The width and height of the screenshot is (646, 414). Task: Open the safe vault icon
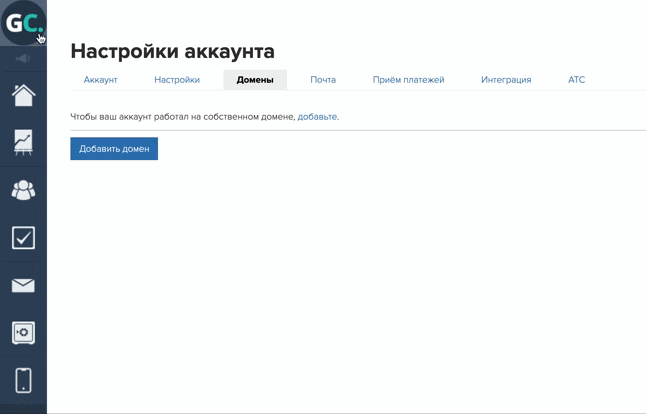click(22, 332)
